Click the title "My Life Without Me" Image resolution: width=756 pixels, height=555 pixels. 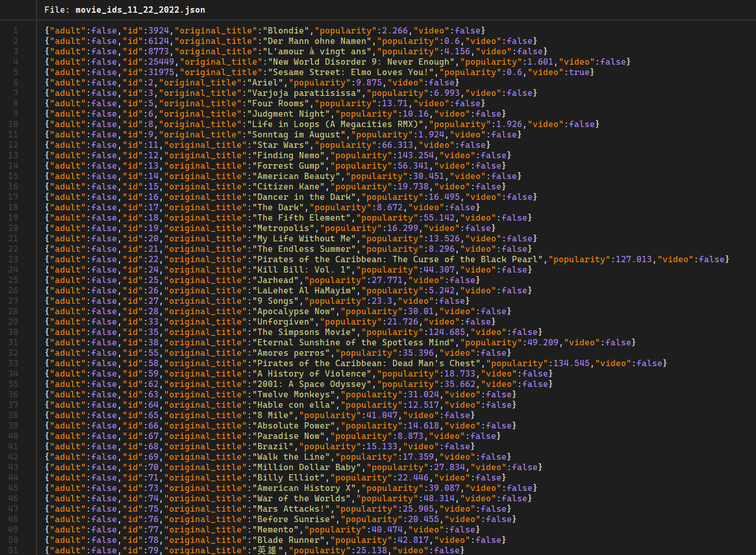[x=304, y=239]
